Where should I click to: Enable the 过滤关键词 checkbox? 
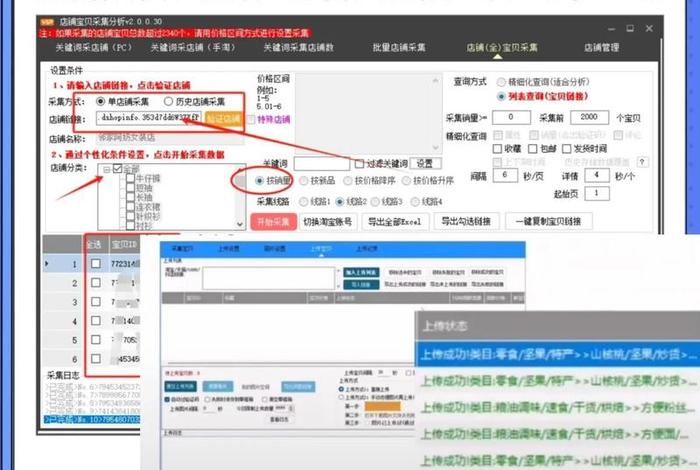pos(359,164)
